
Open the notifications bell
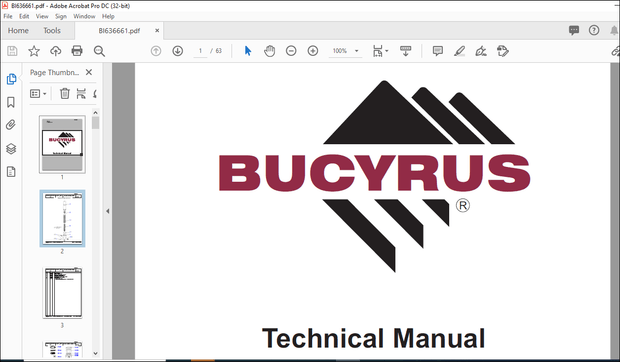tap(614, 30)
